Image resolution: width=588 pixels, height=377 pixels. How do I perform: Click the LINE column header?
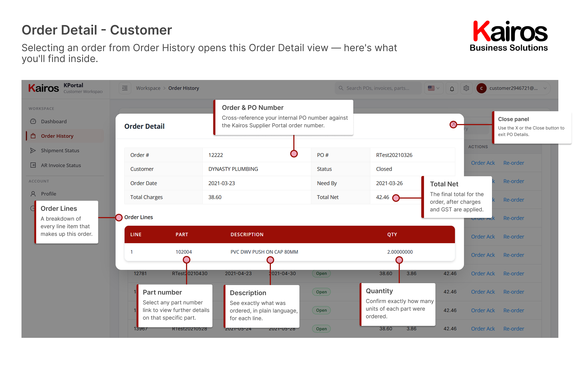pyautogui.click(x=136, y=234)
